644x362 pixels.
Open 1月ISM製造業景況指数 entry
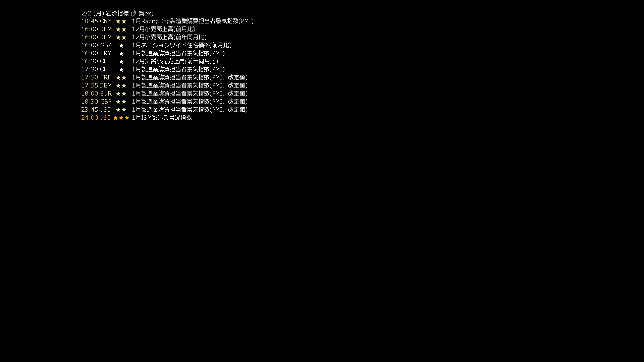pyautogui.click(x=162, y=118)
